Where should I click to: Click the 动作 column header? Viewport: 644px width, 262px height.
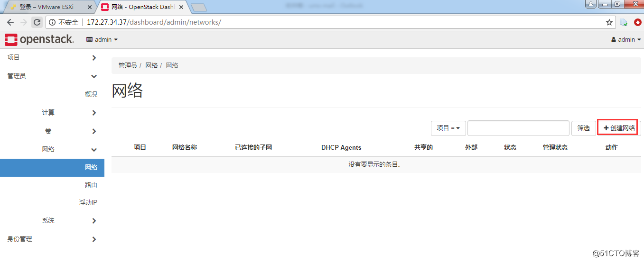(612, 147)
